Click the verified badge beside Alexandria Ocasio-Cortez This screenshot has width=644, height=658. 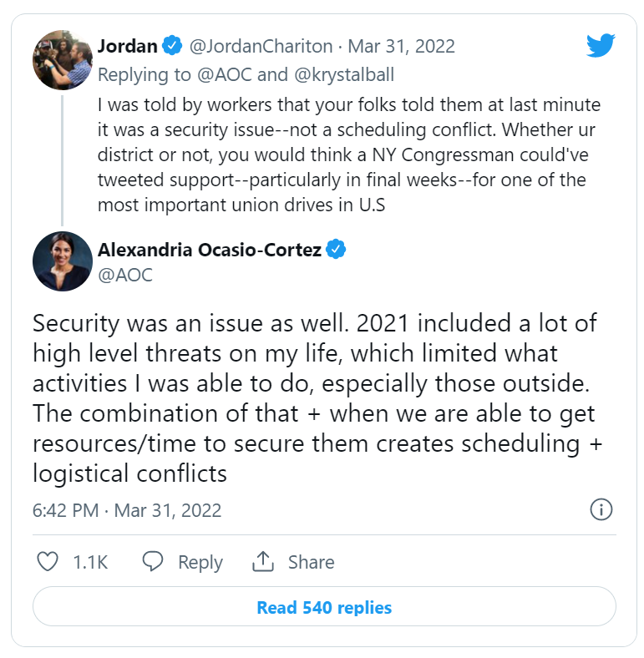pos(337,250)
